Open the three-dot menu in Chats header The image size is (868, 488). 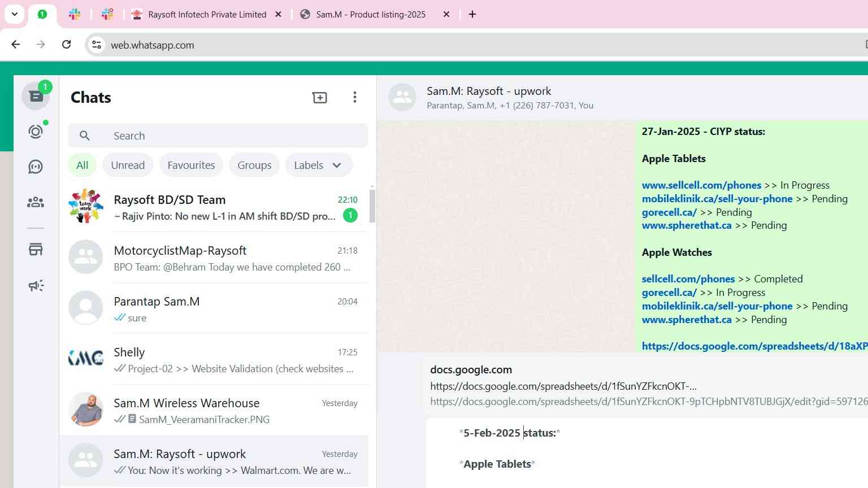coord(355,97)
